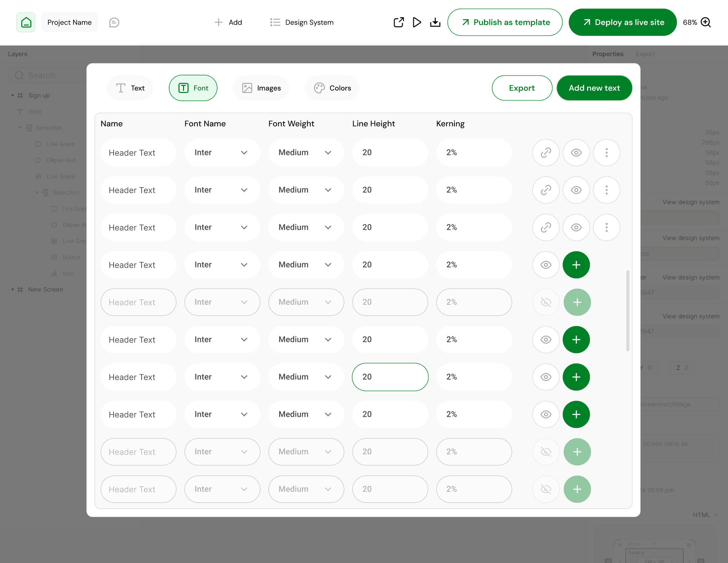Open Inter font dropdown in first row

tap(222, 153)
